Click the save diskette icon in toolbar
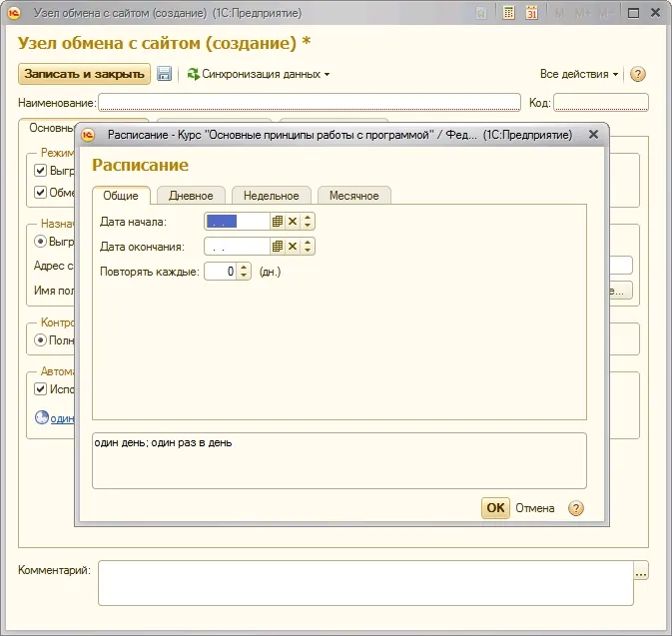 165,74
